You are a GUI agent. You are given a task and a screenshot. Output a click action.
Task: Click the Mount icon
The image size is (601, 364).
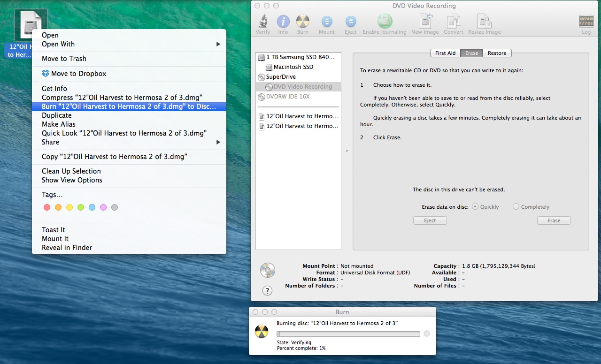tap(326, 21)
